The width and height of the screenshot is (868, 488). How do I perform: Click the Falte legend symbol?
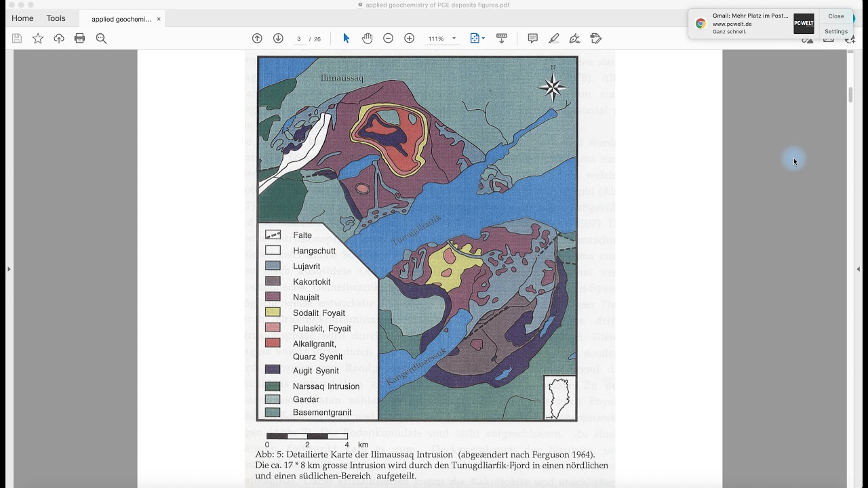pos(273,235)
